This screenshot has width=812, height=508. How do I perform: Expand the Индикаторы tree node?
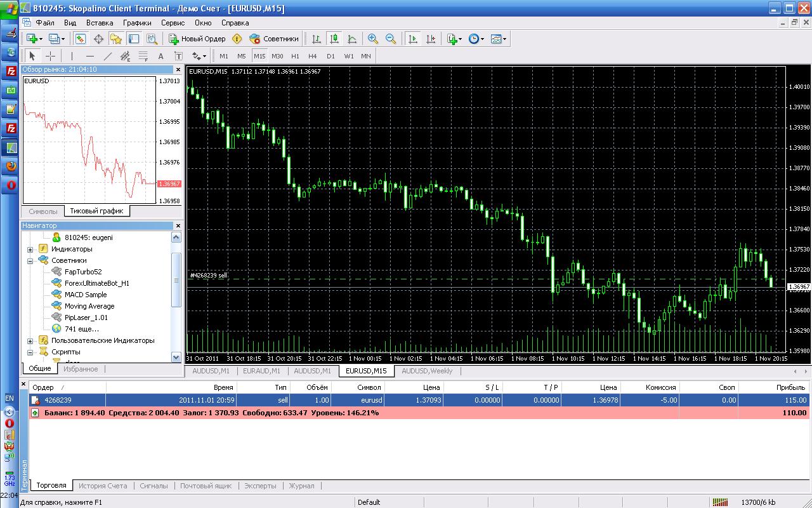(30, 249)
